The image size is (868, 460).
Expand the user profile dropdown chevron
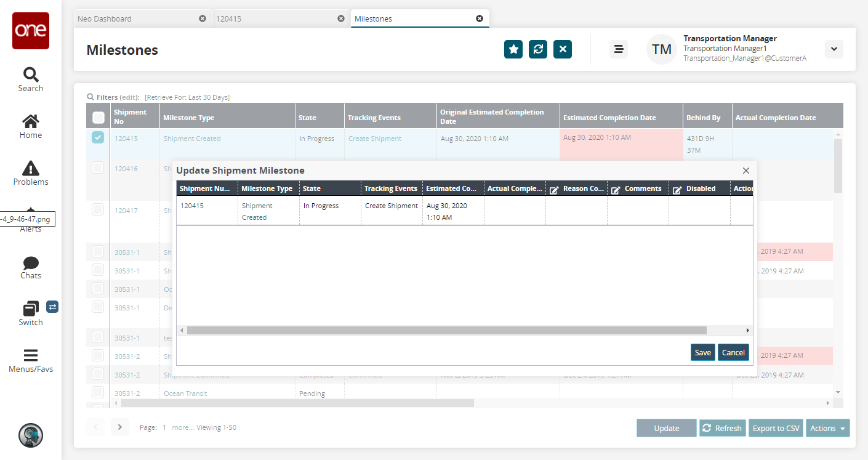(x=834, y=49)
